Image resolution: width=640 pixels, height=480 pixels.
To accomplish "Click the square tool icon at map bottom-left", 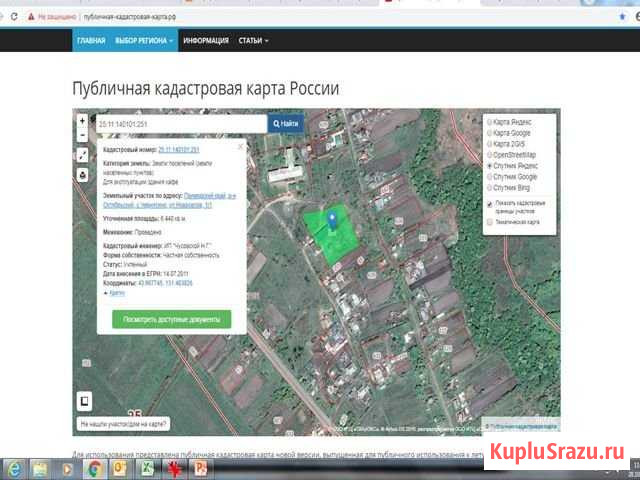I will click(84, 401).
